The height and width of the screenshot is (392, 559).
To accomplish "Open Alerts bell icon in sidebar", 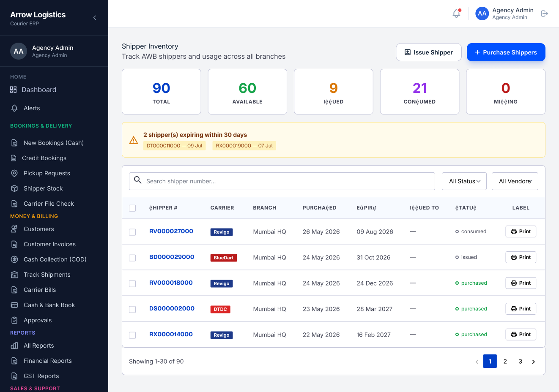I will coord(14,108).
